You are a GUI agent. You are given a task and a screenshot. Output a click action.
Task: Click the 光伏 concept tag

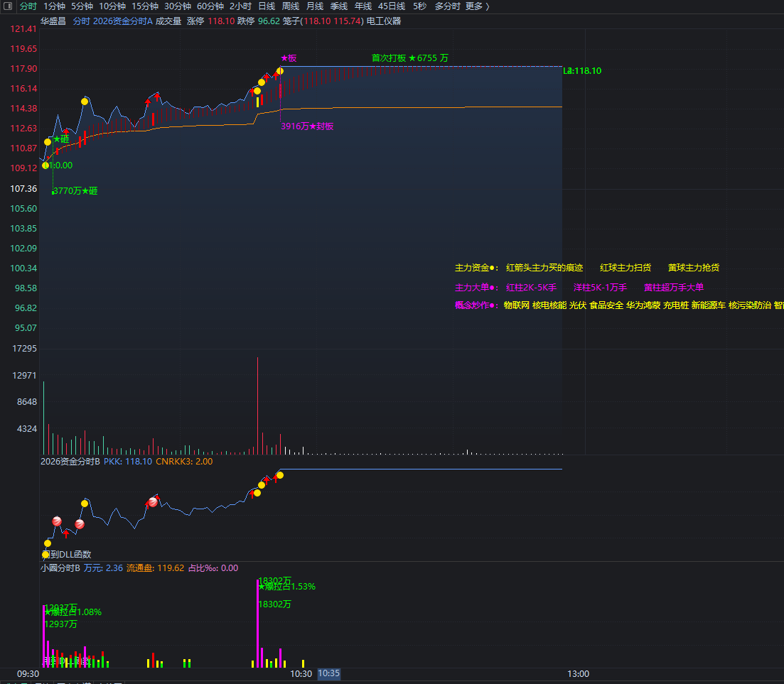[577, 305]
